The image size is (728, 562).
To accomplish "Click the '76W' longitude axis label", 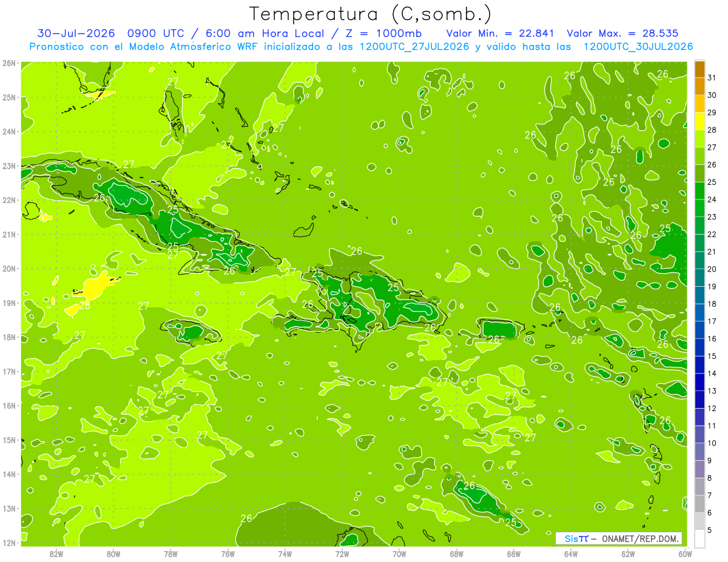I will point(227,554).
